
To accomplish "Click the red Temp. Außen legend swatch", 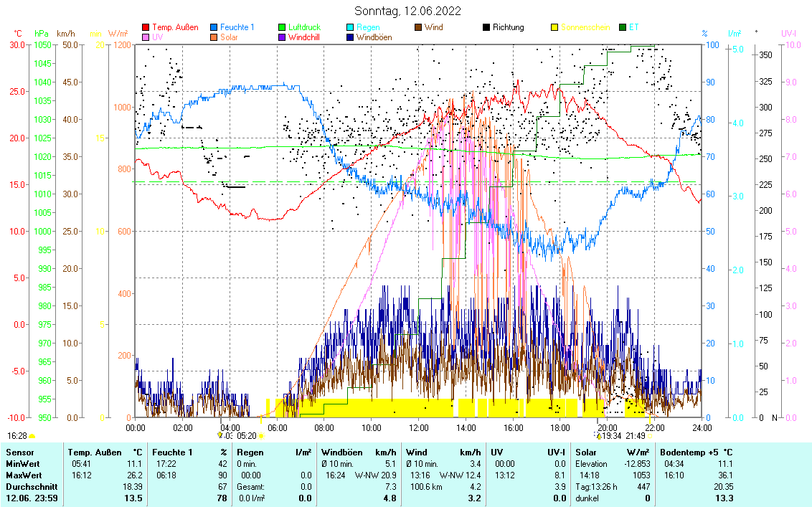I will click(x=146, y=27).
